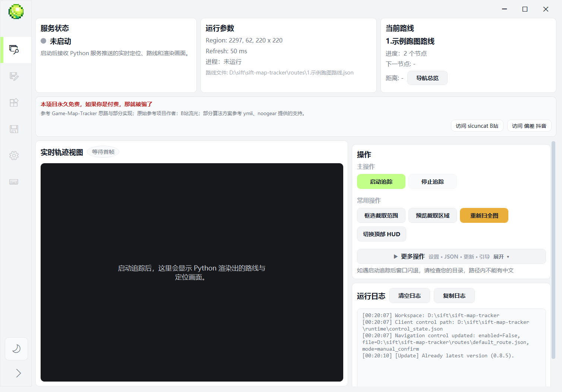The width and height of the screenshot is (562, 392).
Task: Expand the 更多操作 section
Action: [451, 256]
